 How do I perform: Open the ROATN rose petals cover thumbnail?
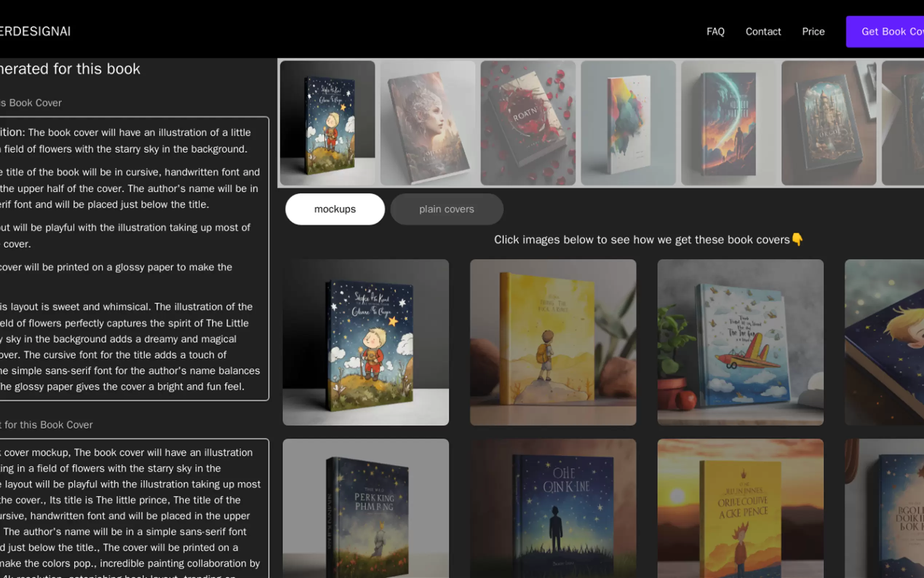[x=528, y=123]
